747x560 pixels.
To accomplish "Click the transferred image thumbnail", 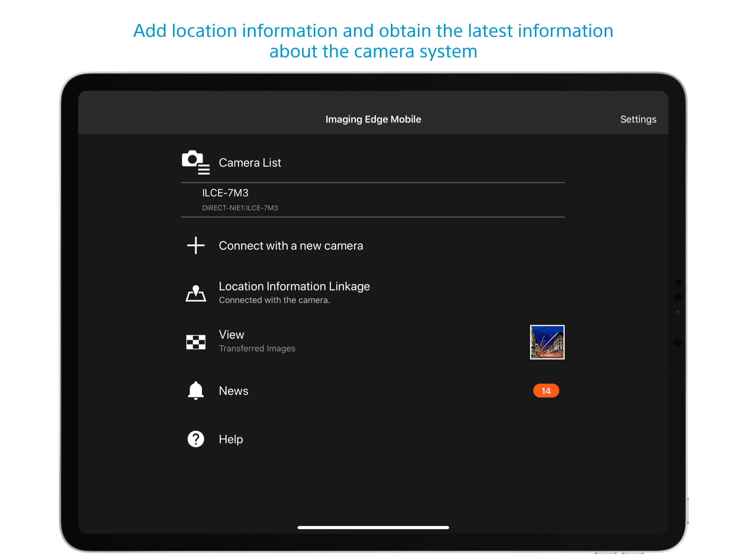I will [547, 342].
